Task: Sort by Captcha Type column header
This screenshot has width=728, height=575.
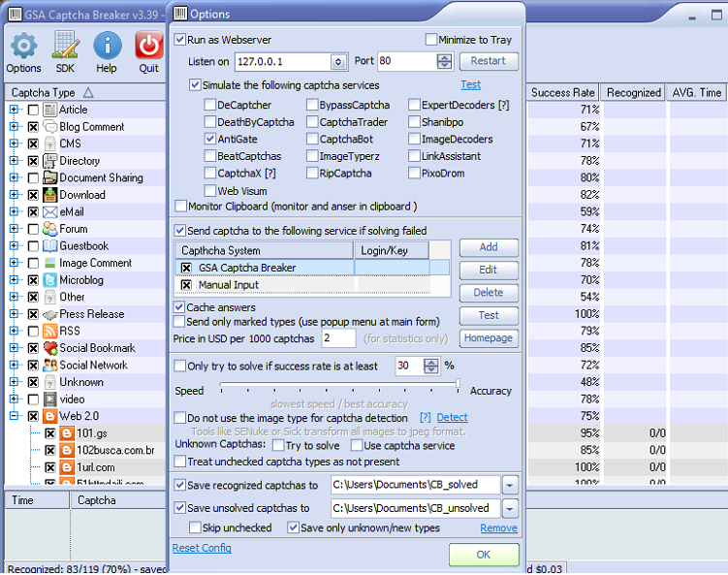Action: (85, 93)
